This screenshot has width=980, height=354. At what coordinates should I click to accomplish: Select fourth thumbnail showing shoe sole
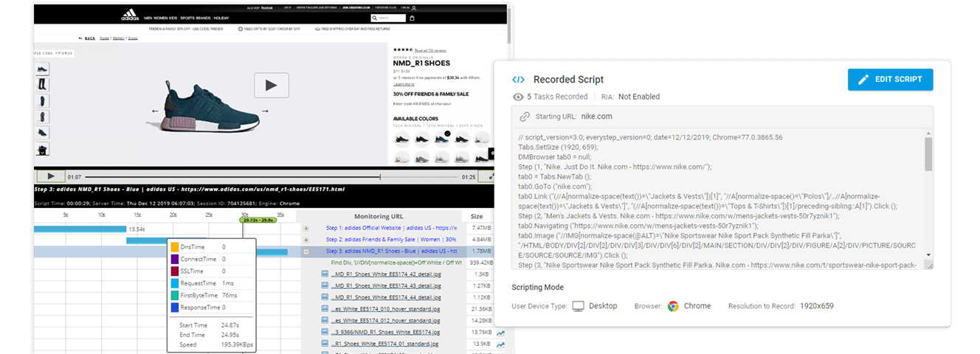pyautogui.click(x=42, y=117)
